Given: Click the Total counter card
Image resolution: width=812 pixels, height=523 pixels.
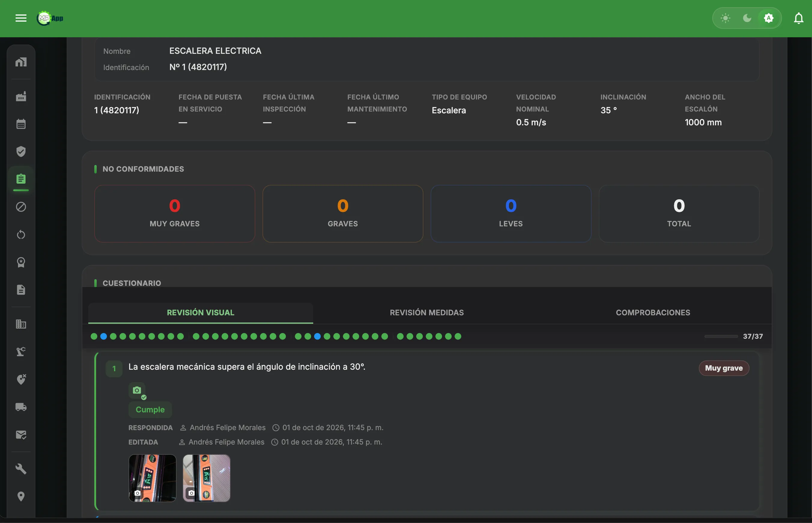Looking at the screenshot, I should [x=679, y=214].
